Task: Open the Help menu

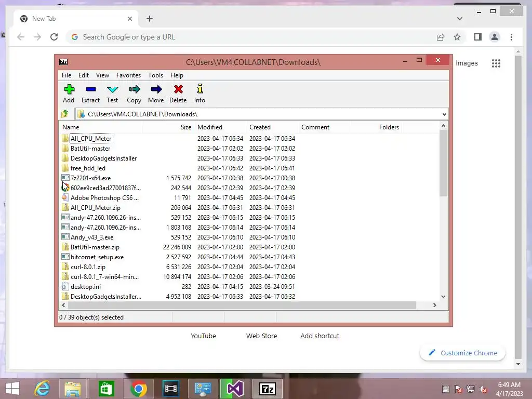Action: [177, 75]
